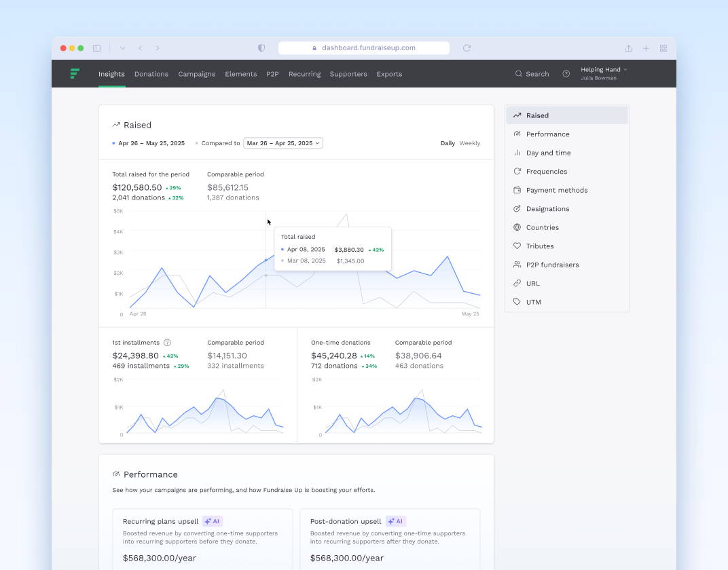This screenshot has width=728, height=570.
Task: Open a new tab with plus icon
Action: click(646, 48)
